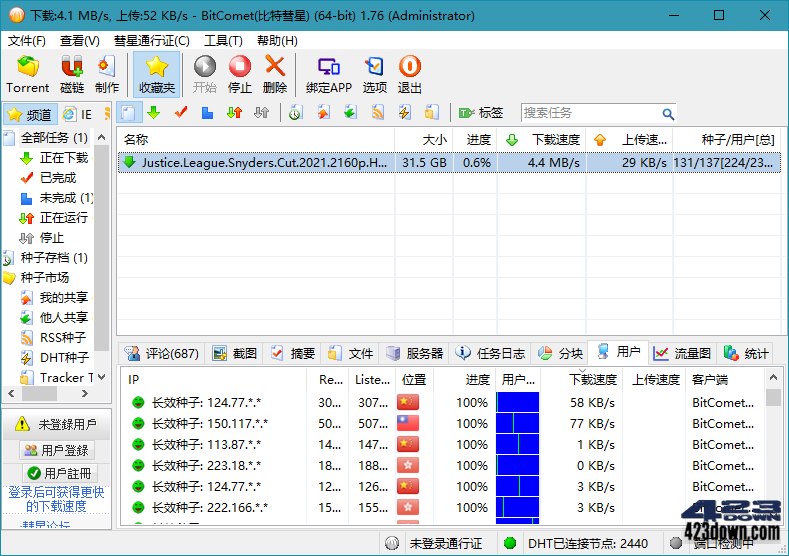Image resolution: width=789 pixels, height=556 pixels.
Task: Switch to the 服务器 tab
Action: pos(414,353)
